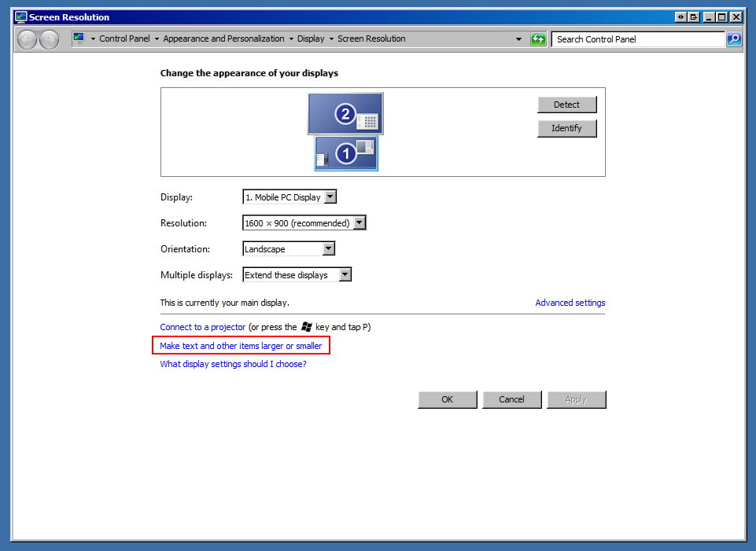Click the Back navigation arrow
The height and width of the screenshot is (551, 756).
(27, 39)
